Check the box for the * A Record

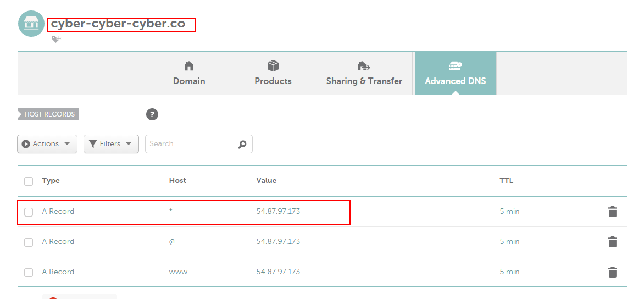29,212
